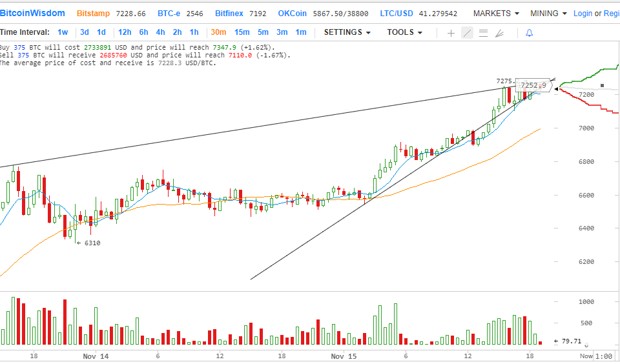Expand the TOOLS dropdown menu

405,32
